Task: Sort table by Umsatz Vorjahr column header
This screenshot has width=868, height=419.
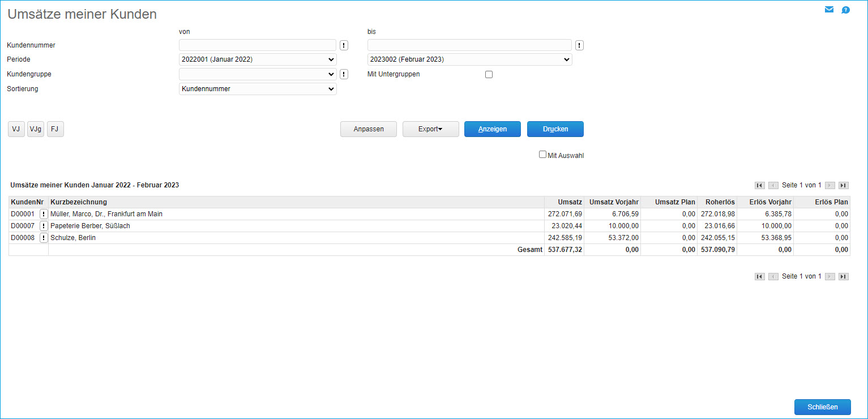Action: (614, 202)
